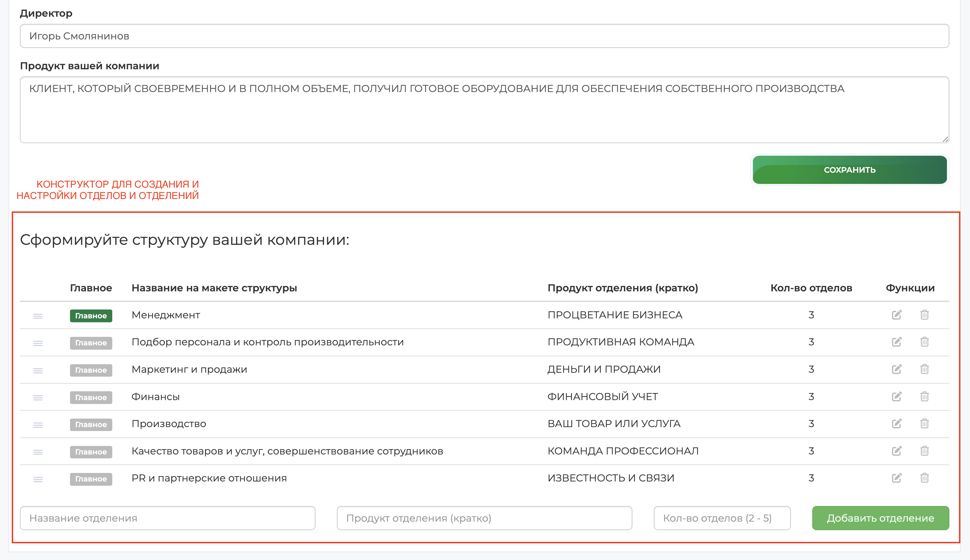Grab the drag handle for PR и партнерские отношения

(38, 480)
